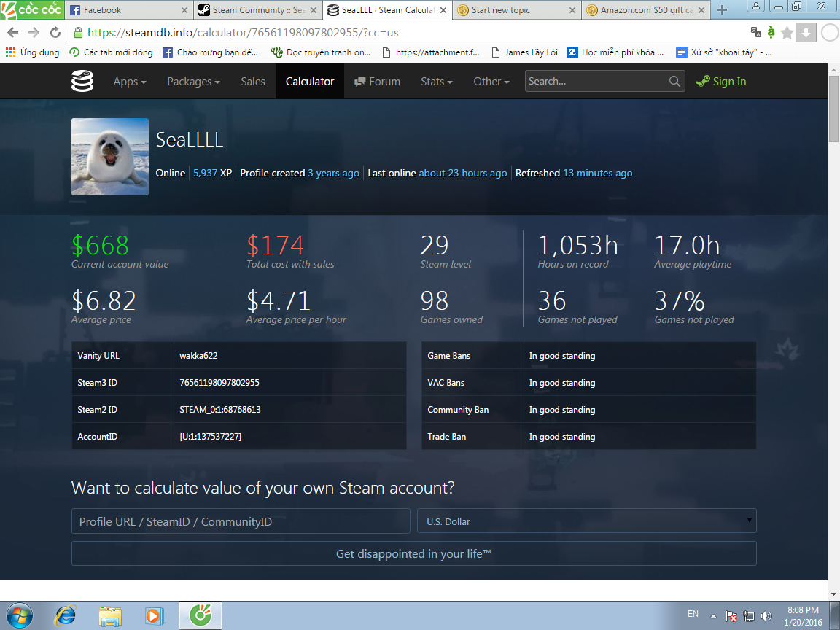Reload the page with the refresh icon
Viewport: 840px width, 630px height.
[x=55, y=33]
